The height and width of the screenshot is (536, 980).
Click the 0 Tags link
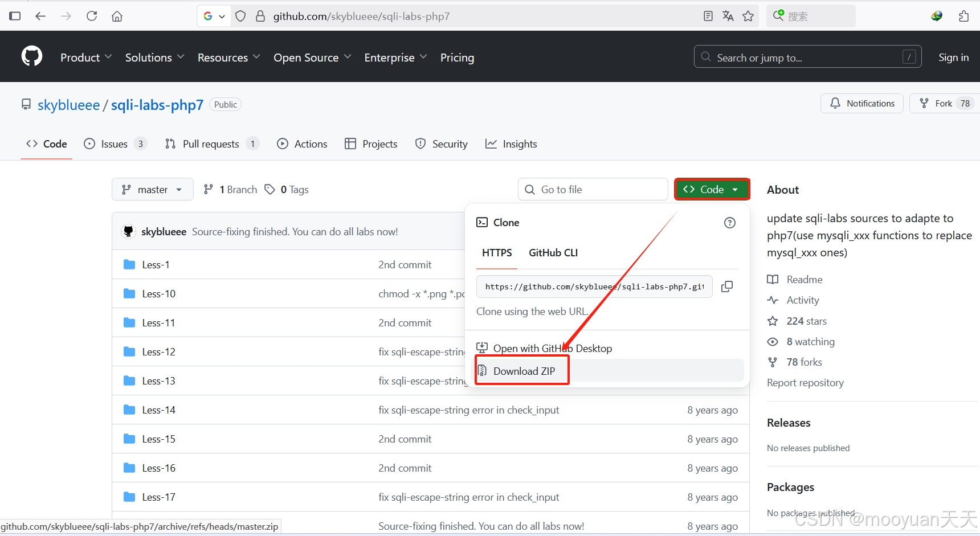287,189
